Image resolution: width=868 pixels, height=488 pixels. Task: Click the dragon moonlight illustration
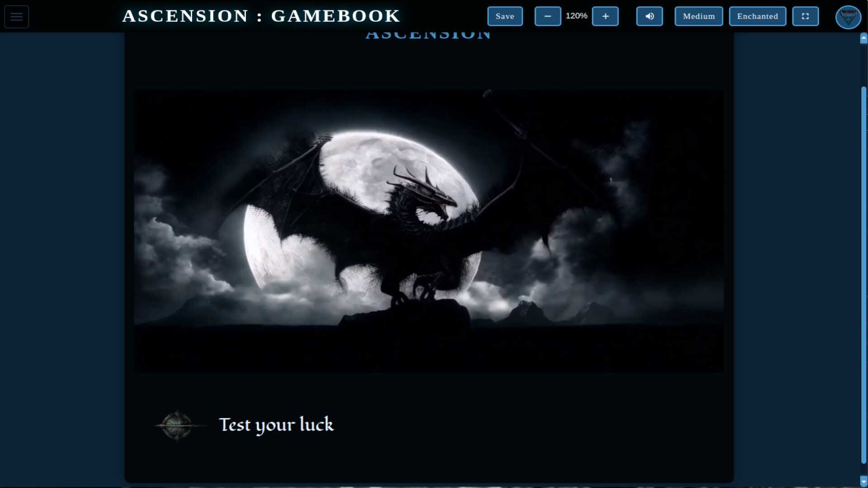point(429,230)
